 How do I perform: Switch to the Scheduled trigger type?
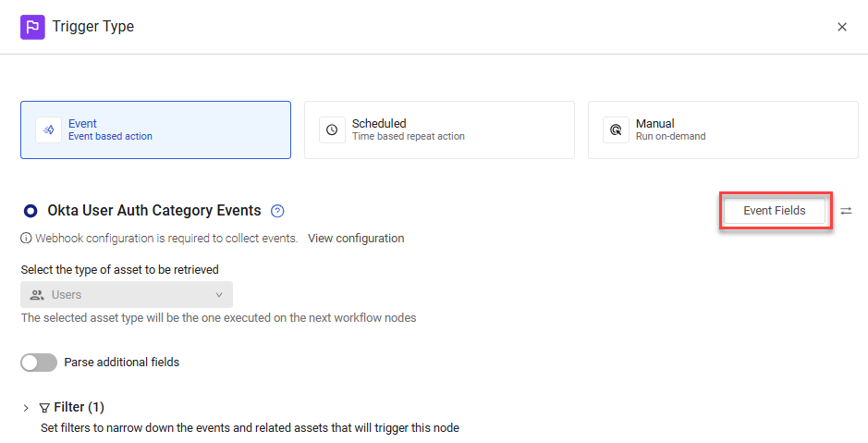(x=439, y=130)
